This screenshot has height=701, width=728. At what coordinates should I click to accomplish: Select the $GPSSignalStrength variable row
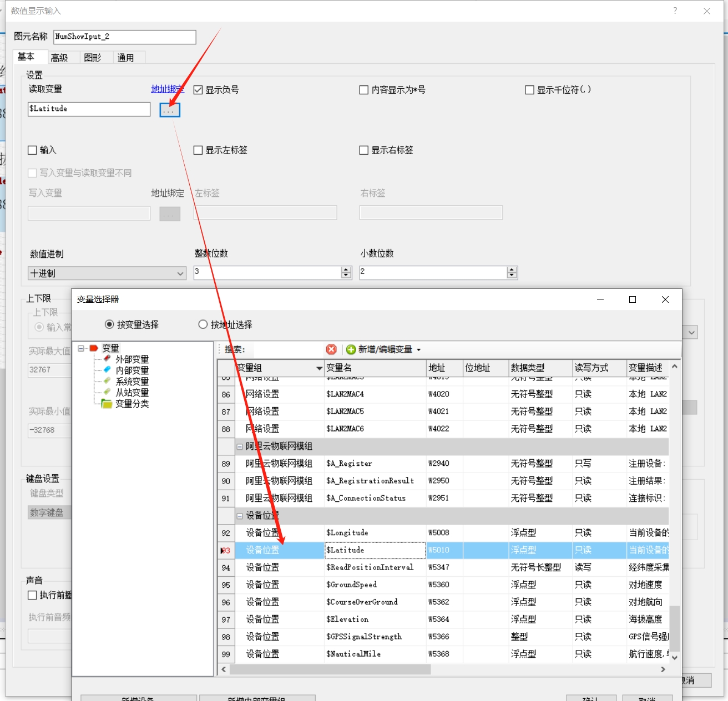(443, 637)
